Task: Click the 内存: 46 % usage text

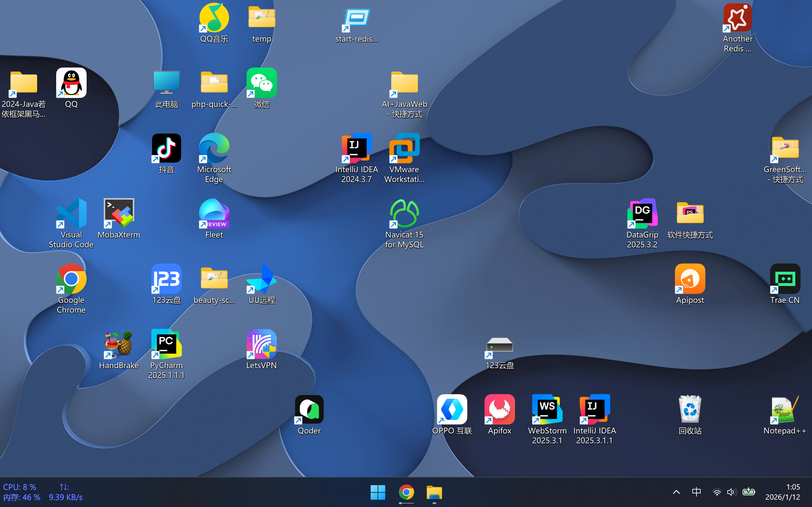Action: coord(22,497)
